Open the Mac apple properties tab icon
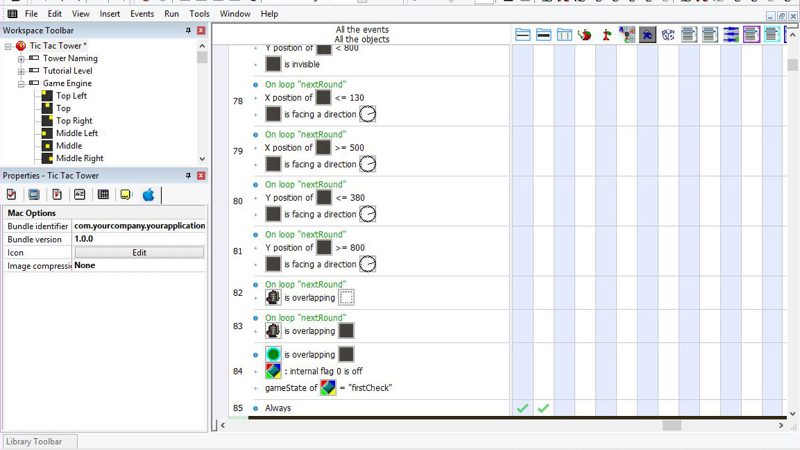The height and width of the screenshot is (450, 800). [x=148, y=194]
